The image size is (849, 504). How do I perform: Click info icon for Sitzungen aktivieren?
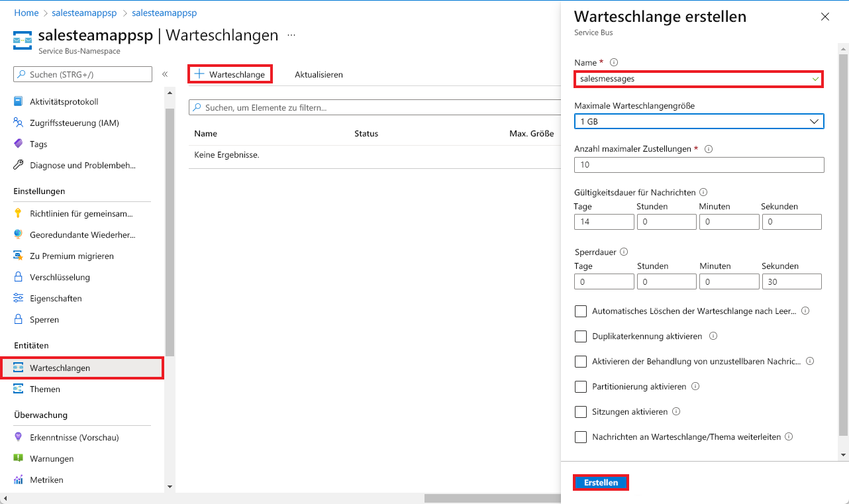point(676,411)
